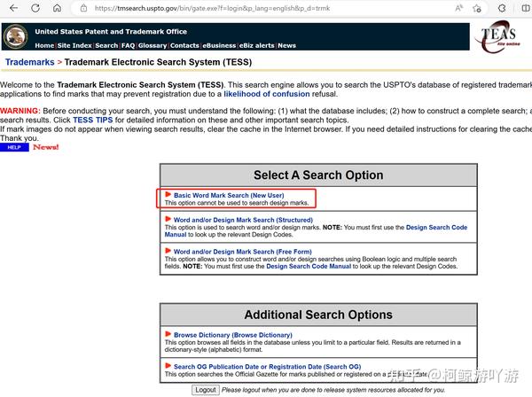Open the TESS TIPS link
Screen dimensions: 532x397
[x=92, y=120]
